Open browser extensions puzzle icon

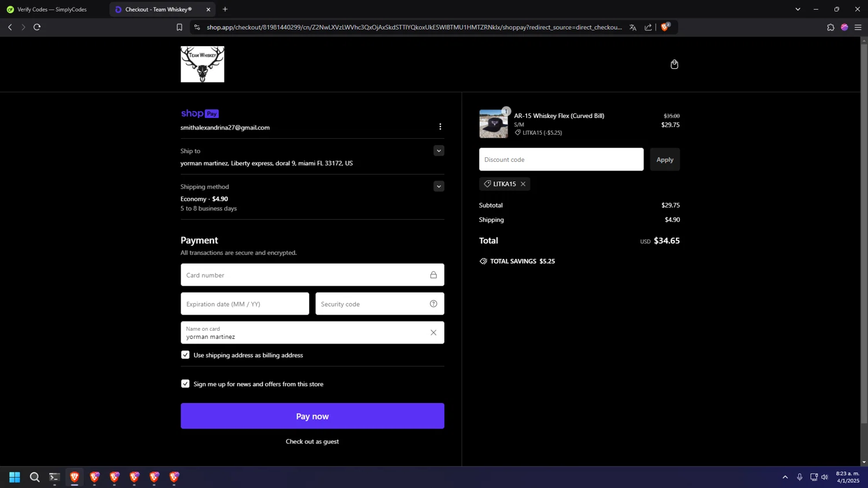pyautogui.click(x=830, y=27)
